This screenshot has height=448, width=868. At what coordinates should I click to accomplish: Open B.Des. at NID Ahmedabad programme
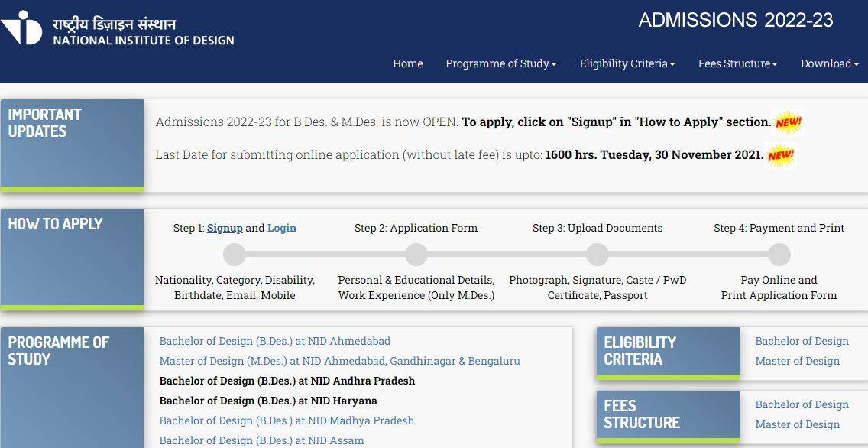click(x=275, y=341)
